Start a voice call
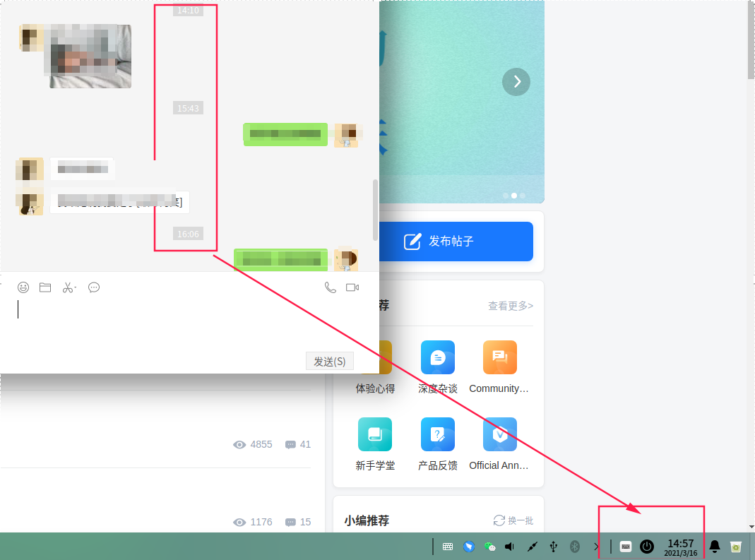The width and height of the screenshot is (755, 560). [331, 287]
